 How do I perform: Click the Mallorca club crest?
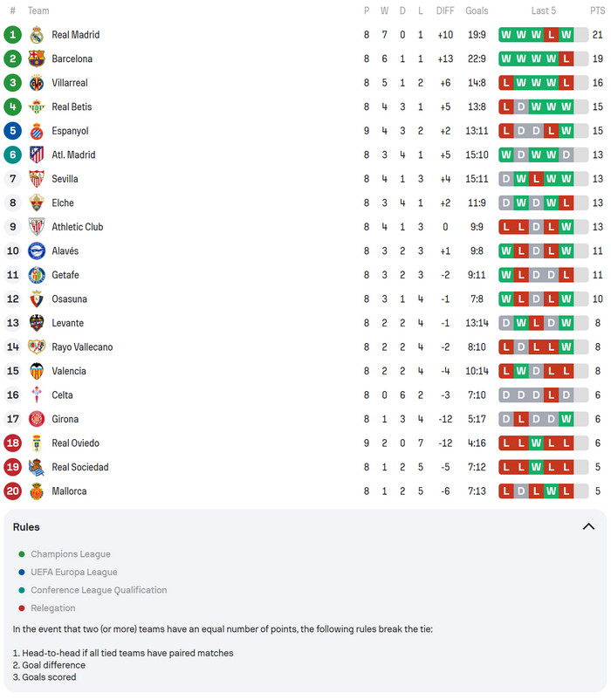[37, 491]
